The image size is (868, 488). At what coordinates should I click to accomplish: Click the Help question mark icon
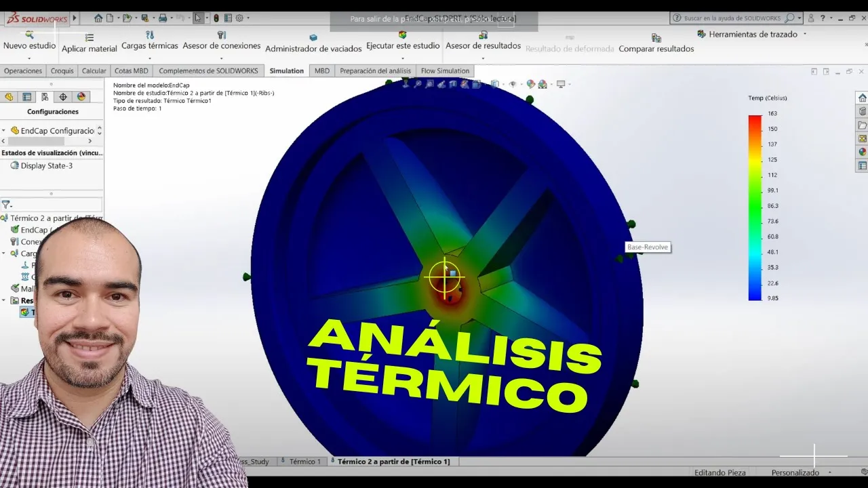(x=823, y=18)
